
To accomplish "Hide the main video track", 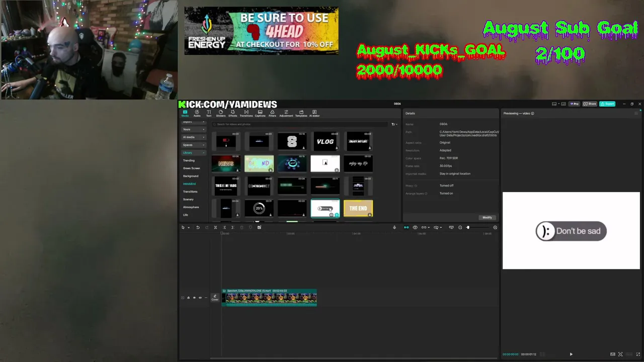I will pos(194,298).
